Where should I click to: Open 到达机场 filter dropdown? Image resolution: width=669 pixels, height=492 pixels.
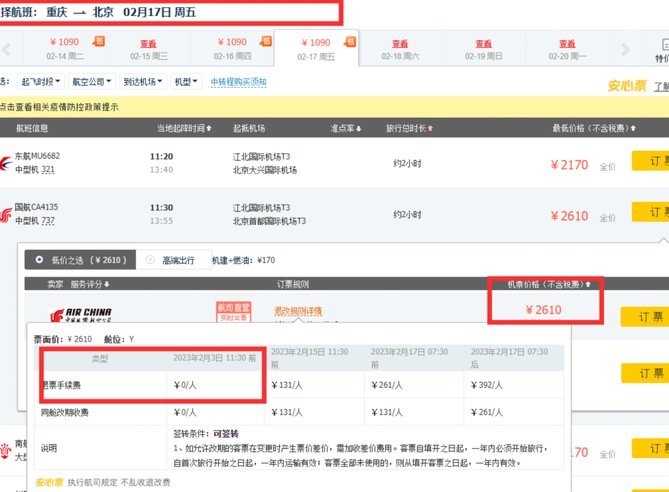point(143,82)
